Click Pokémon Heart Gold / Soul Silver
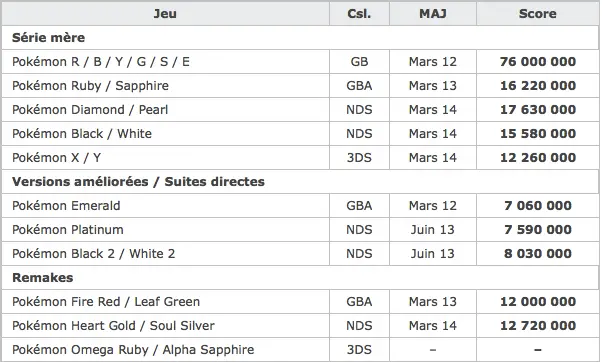 pyautogui.click(x=113, y=326)
